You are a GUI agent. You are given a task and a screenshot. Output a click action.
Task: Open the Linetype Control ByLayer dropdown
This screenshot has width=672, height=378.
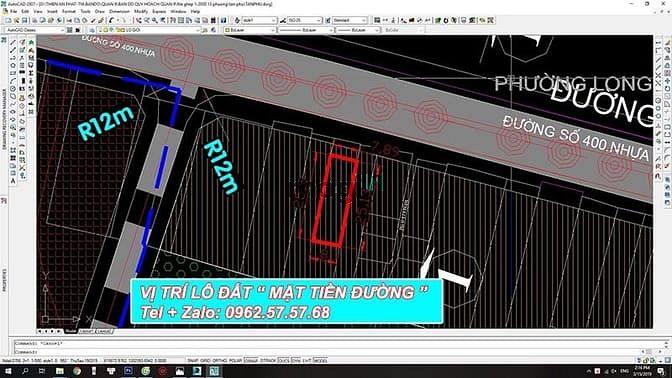tap(306, 30)
